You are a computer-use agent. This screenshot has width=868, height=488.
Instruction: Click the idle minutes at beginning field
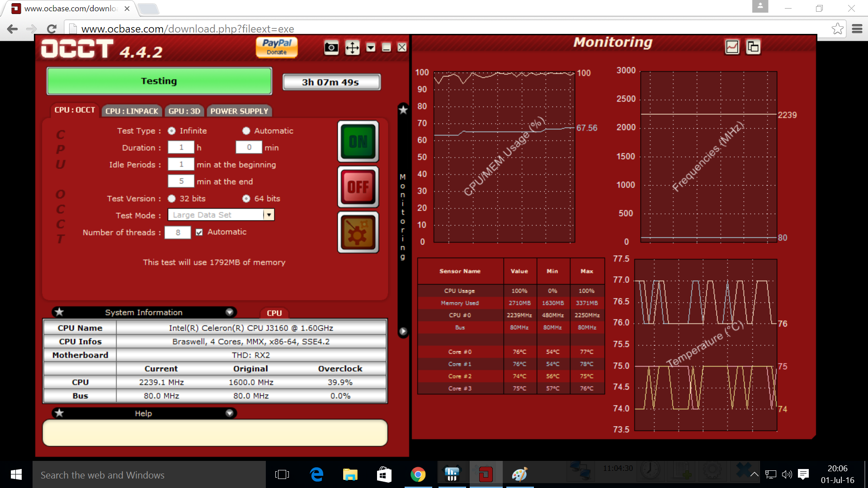[181, 164]
